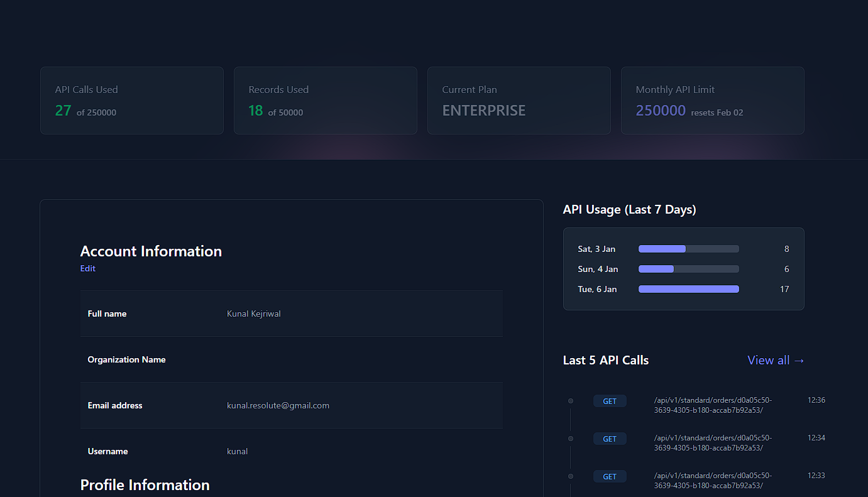Click the GET badge for the 12:36 call
The height and width of the screenshot is (497, 868).
click(610, 401)
